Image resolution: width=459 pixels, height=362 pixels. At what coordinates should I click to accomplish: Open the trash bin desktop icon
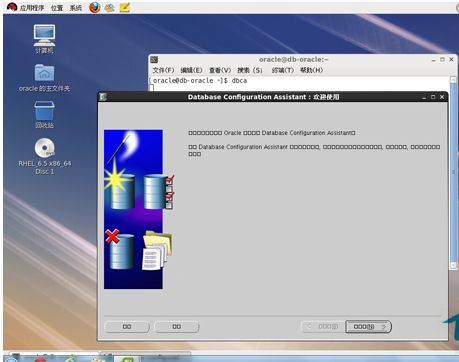tap(44, 114)
